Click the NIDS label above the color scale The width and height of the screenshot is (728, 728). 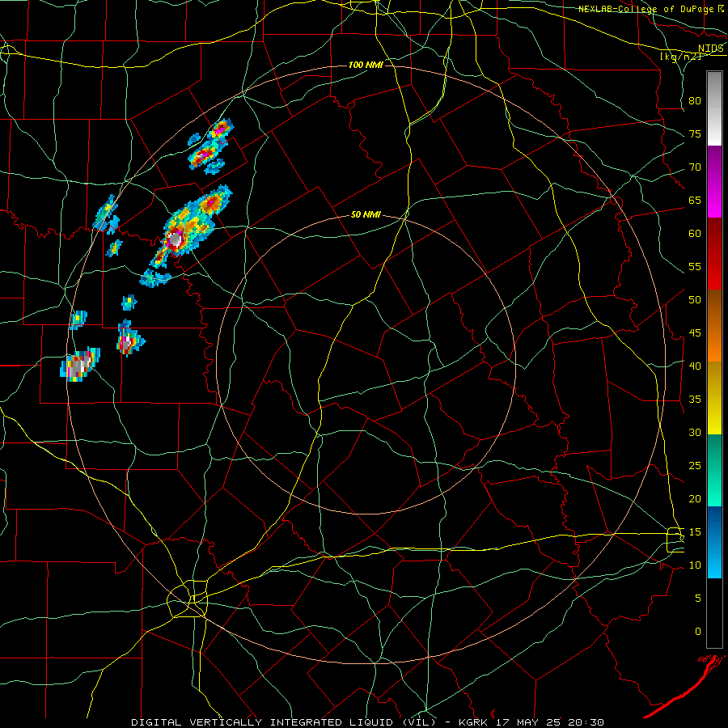(x=711, y=49)
